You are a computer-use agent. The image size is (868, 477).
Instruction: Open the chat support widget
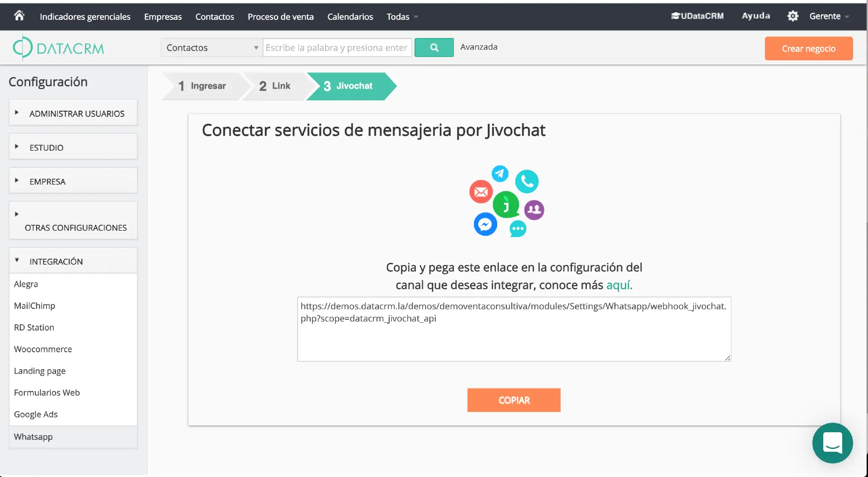(832, 443)
